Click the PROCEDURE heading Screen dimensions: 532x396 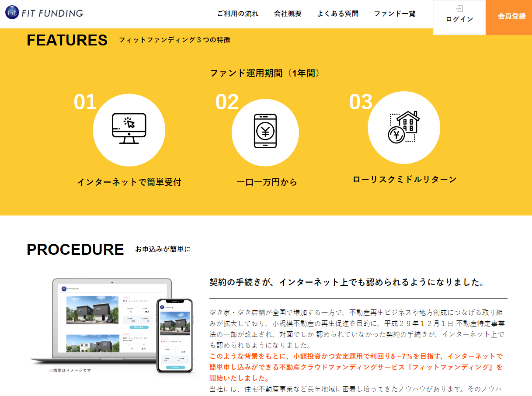(75, 249)
